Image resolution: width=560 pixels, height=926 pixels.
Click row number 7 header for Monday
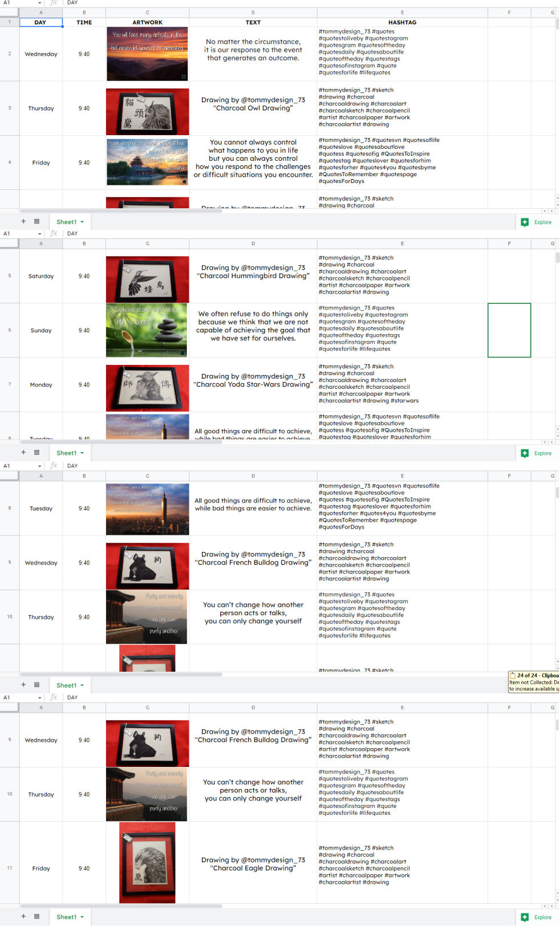[10, 384]
